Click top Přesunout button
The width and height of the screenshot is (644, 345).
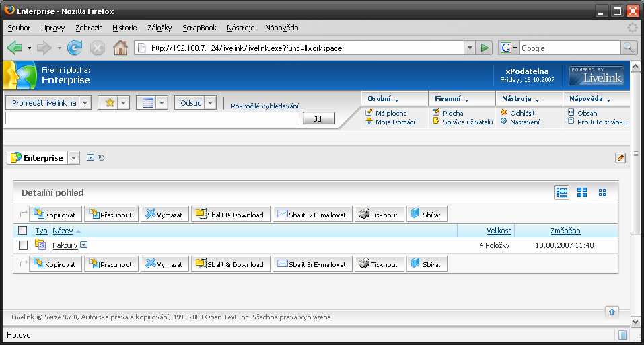click(x=111, y=214)
